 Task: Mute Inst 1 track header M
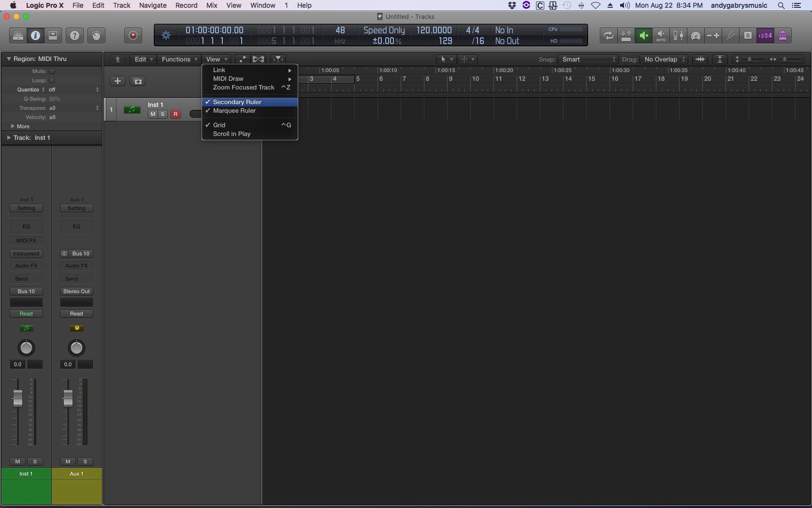153,114
